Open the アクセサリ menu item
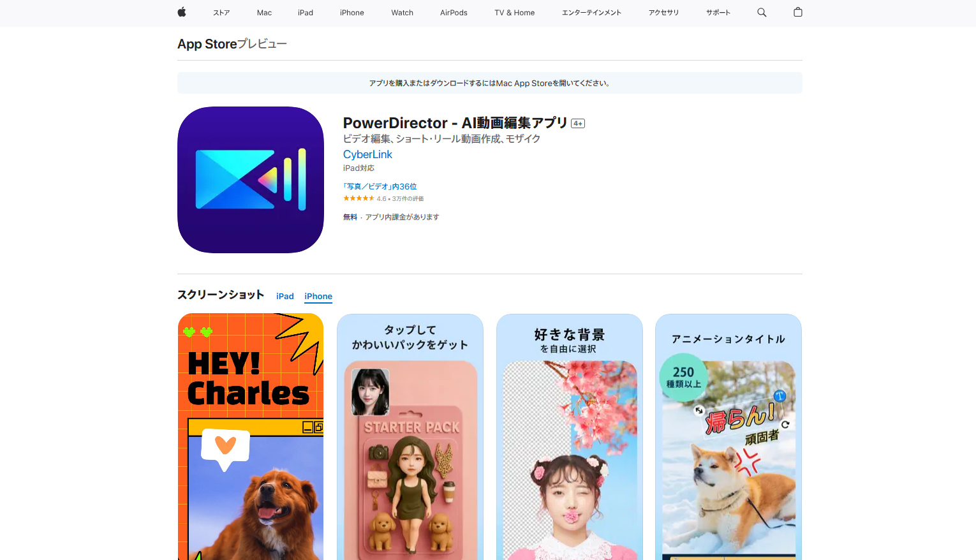 click(663, 12)
